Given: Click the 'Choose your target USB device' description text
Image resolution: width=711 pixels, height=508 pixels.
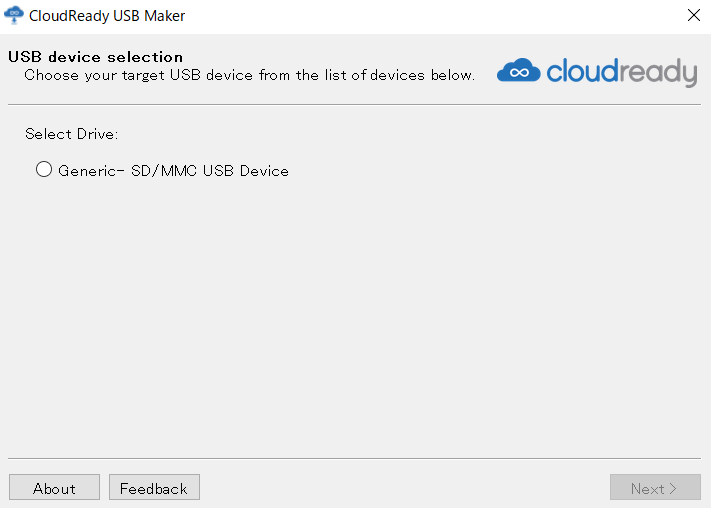Looking at the screenshot, I should [x=249, y=75].
